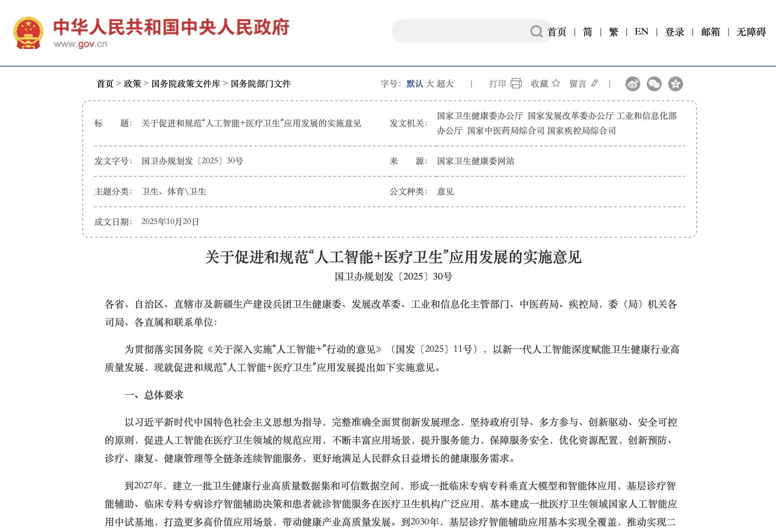This screenshot has height=532, width=776.
Task: Select the 默认 font size option
Action: click(414, 84)
